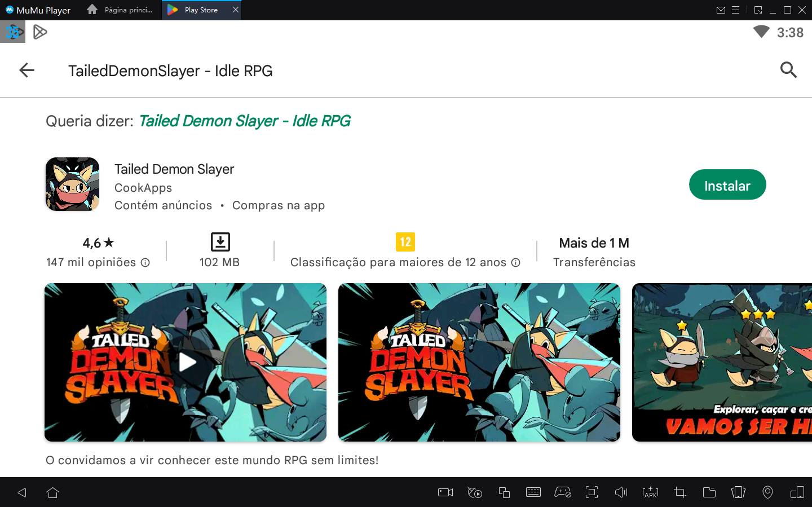Screen dimensions: 812x507
Task: Play the Tailed Demon Slayer trailer video
Action: [x=185, y=363]
